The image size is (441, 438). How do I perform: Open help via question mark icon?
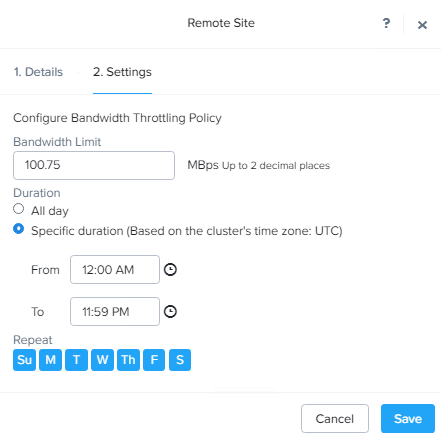tap(386, 23)
